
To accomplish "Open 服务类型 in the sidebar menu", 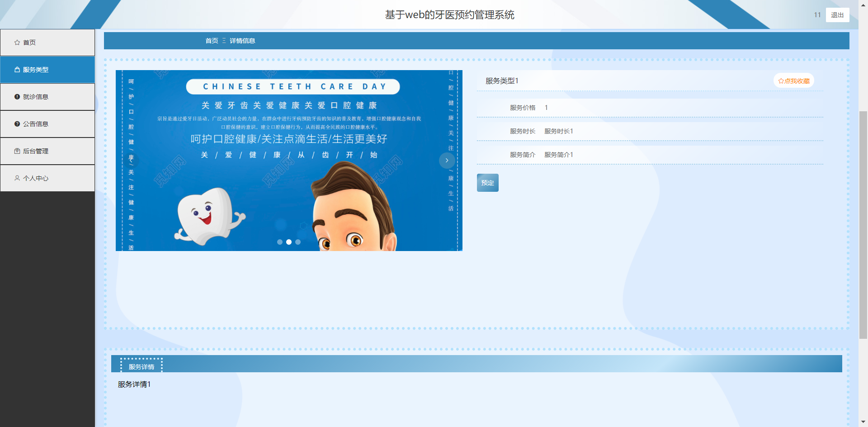I will point(47,70).
